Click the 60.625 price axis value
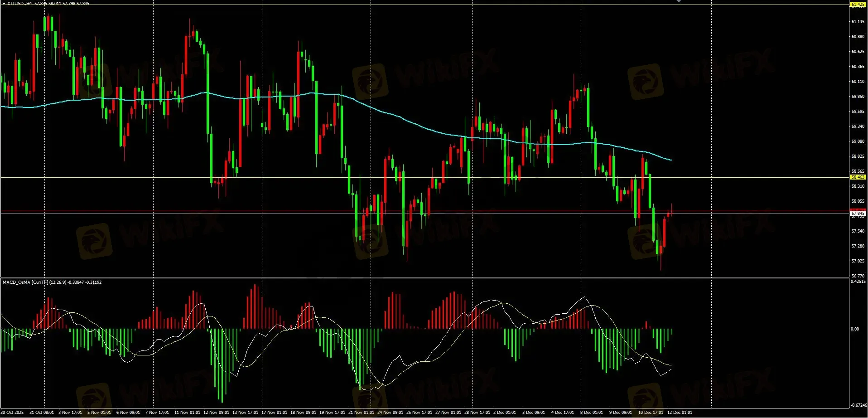868x418 pixels. [x=858, y=52]
